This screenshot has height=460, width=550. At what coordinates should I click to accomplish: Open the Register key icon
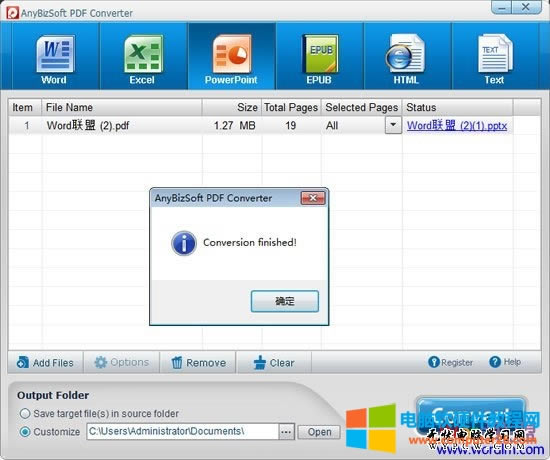pyautogui.click(x=450, y=362)
